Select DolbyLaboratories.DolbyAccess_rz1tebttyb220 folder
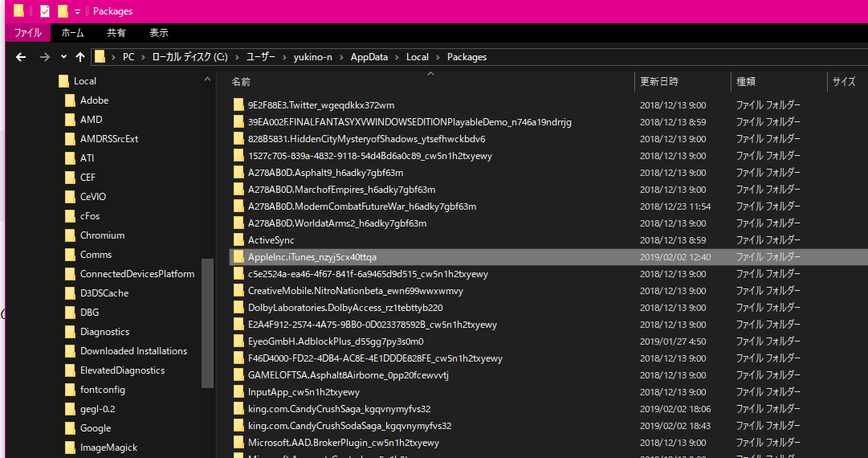Image resolution: width=868 pixels, height=458 pixels. click(x=345, y=308)
